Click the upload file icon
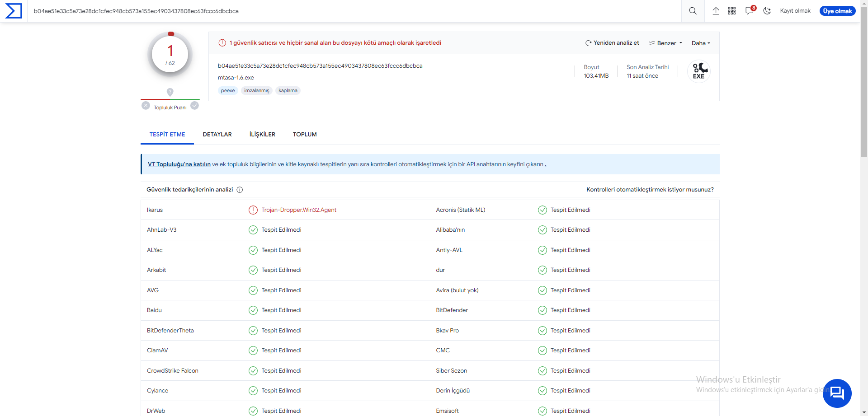 point(716,11)
